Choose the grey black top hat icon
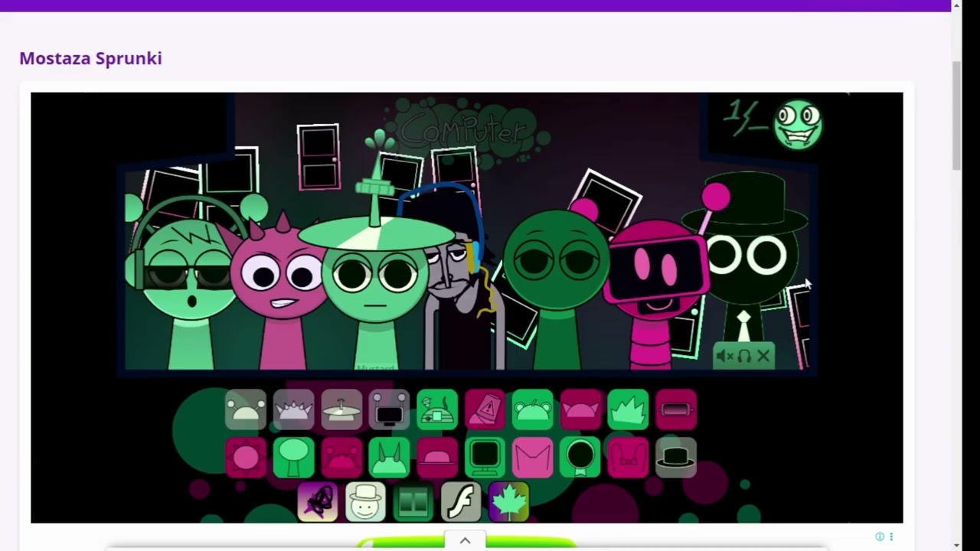This screenshot has height=551, width=980. [x=676, y=458]
